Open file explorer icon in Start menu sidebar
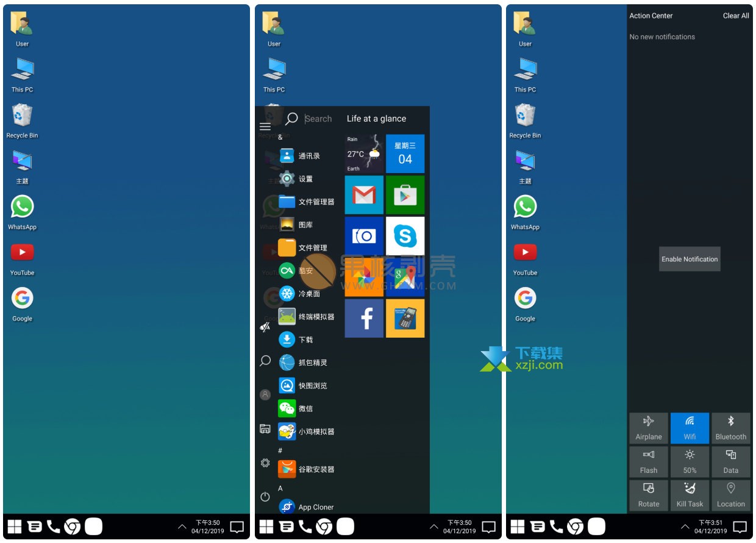Screen dimensions: 756x543 (x=265, y=428)
